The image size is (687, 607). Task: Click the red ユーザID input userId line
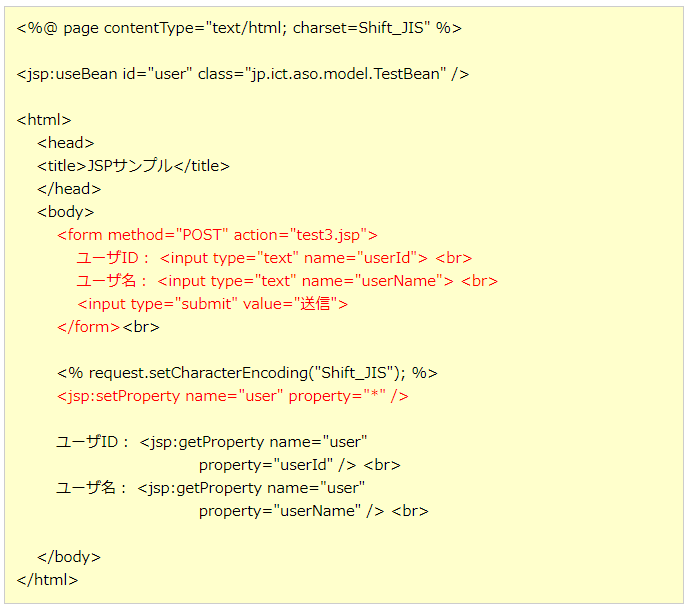click(x=274, y=258)
